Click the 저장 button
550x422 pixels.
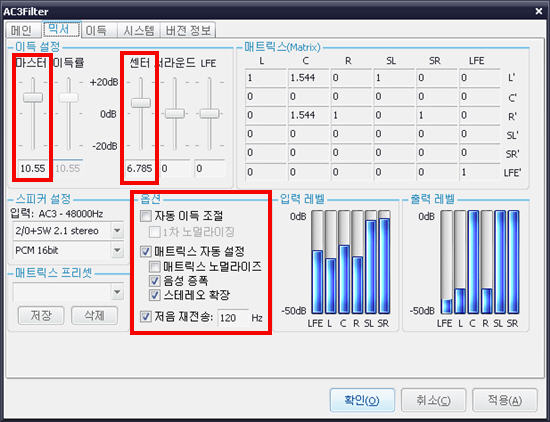point(41,315)
